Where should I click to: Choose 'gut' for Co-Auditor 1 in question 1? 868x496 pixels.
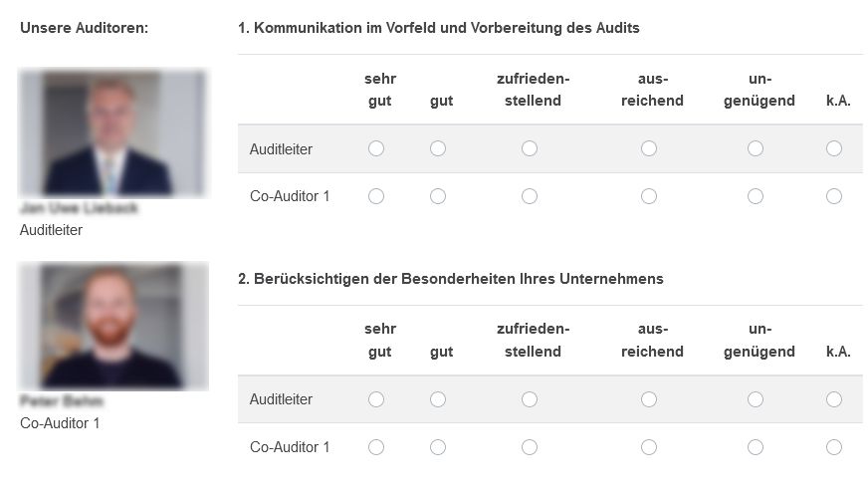438,196
